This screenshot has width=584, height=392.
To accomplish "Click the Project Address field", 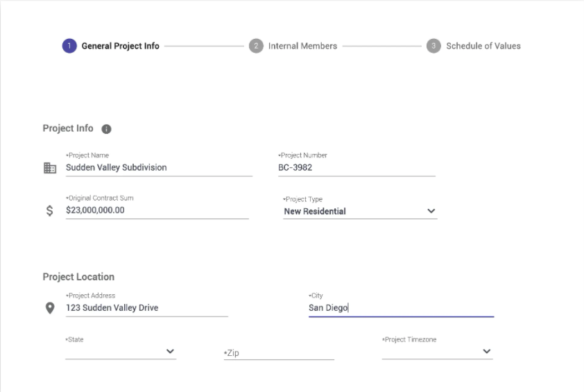I will (146, 307).
